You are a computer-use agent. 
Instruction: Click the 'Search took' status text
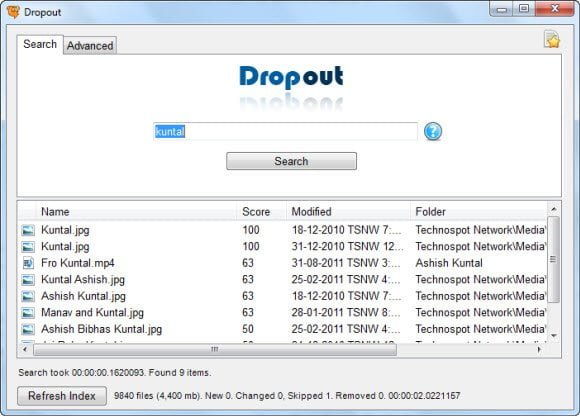pos(115,373)
